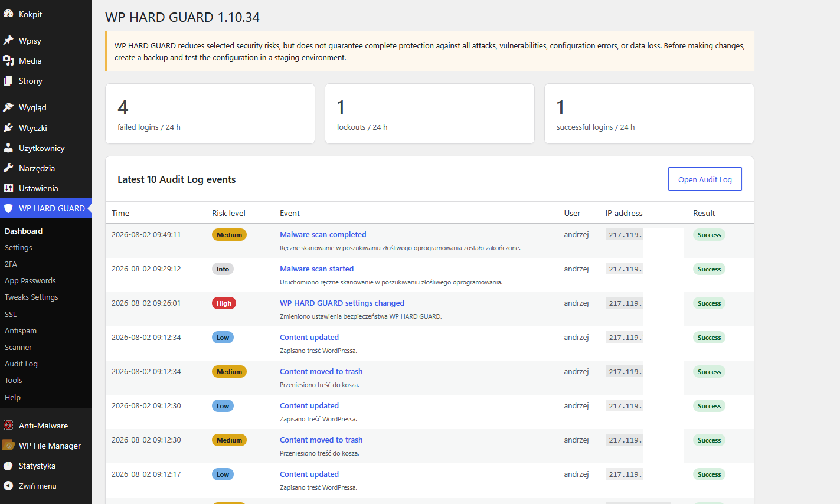Click the Ustawienia sliders icon
The image size is (840, 504).
pyautogui.click(x=8, y=188)
